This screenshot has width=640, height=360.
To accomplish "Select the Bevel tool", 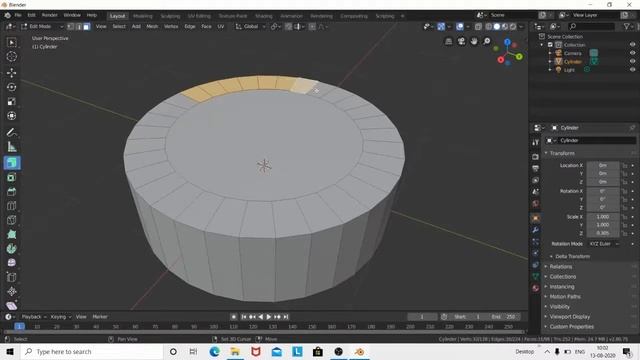I will tap(11, 191).
